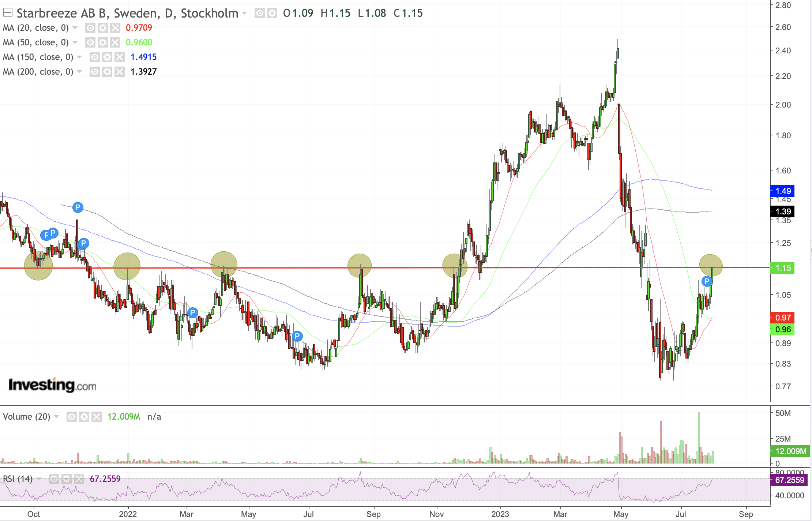Open the Starbreeze symbol settings gear
The height and width of the screenshot is (521, 812).
(272, 14)
